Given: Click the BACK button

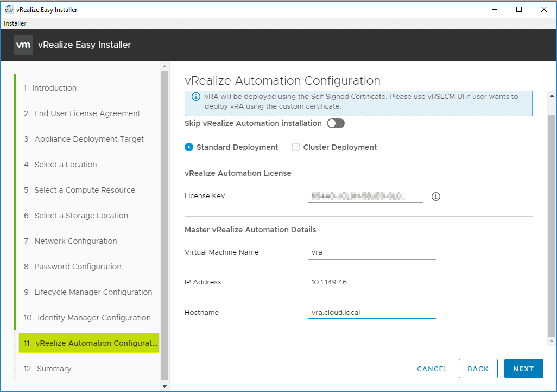Looking at the screenshot, I should (x=478, y=369).
